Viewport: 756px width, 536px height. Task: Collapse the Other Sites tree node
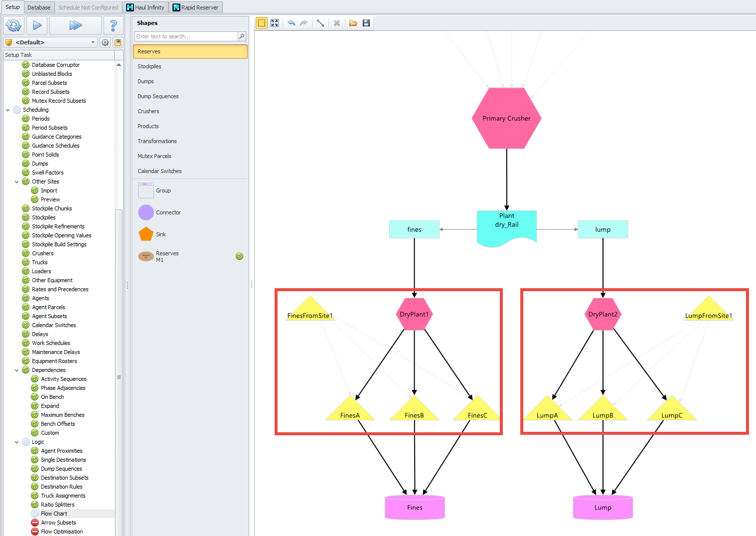coord(17,182)
